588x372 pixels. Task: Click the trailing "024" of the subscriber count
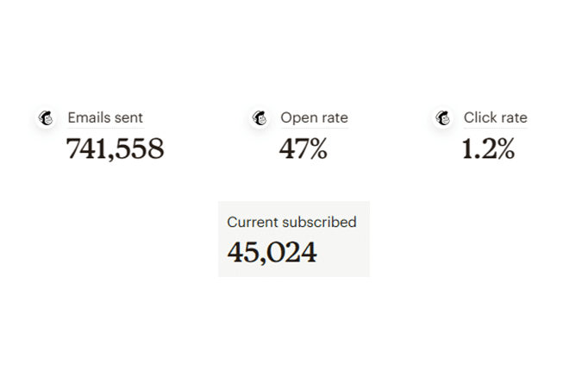point(294,252)
